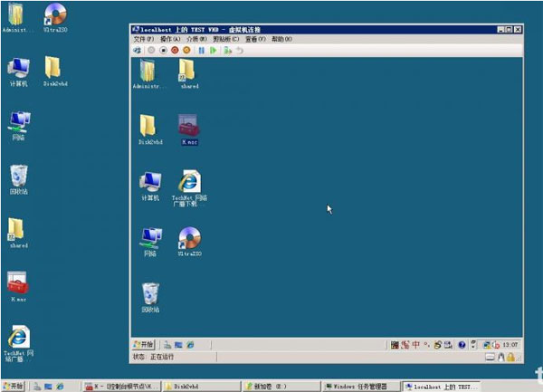Click the 开始 button inside the virtual machine
This screenshot has width=543, height=392.
click(x=144, y=344)
